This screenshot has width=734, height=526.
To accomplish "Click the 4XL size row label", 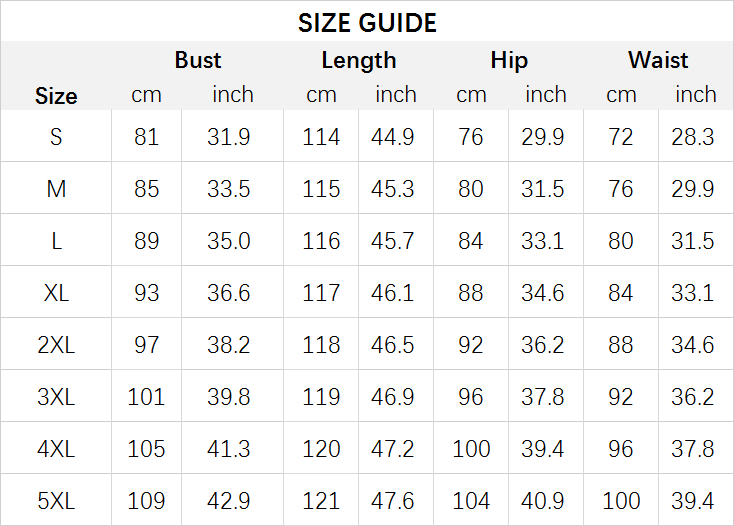I will [56, 449].
